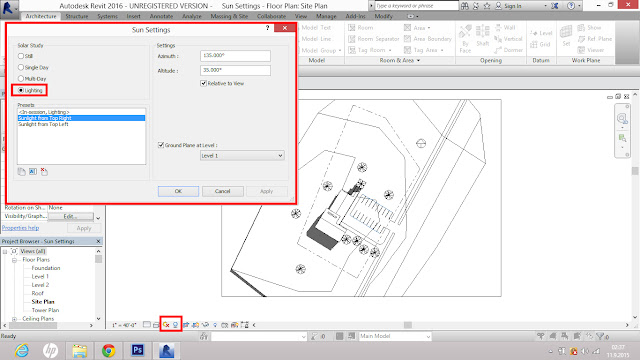Click Apply in Sun Settings dialog
Screen dimensions: 640x360
pyautogui.click(x=267, y=191)
